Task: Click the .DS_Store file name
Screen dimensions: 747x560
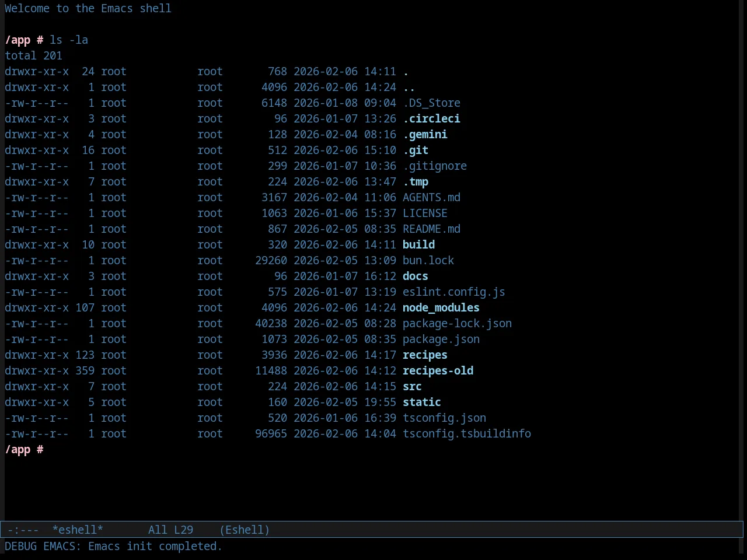Action: pos(431,103)
